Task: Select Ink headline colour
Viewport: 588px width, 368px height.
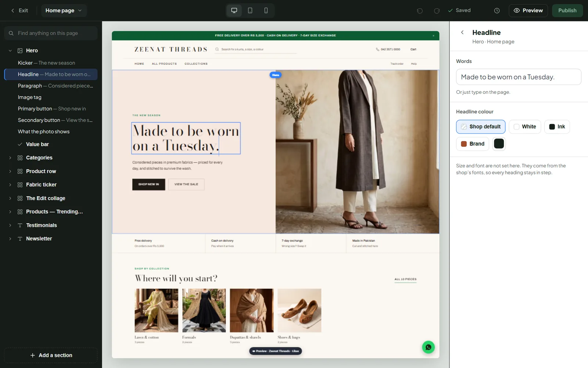Action: (557, 127)
